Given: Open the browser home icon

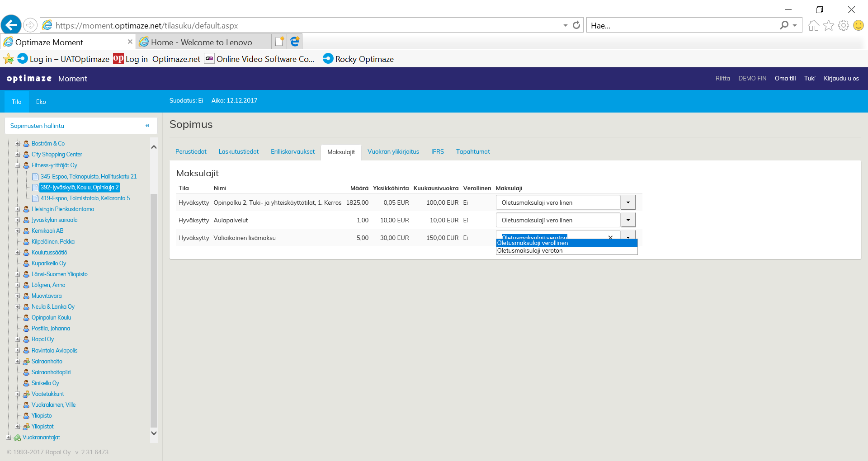Looking at the screenshot, I should tap(813, 26).
